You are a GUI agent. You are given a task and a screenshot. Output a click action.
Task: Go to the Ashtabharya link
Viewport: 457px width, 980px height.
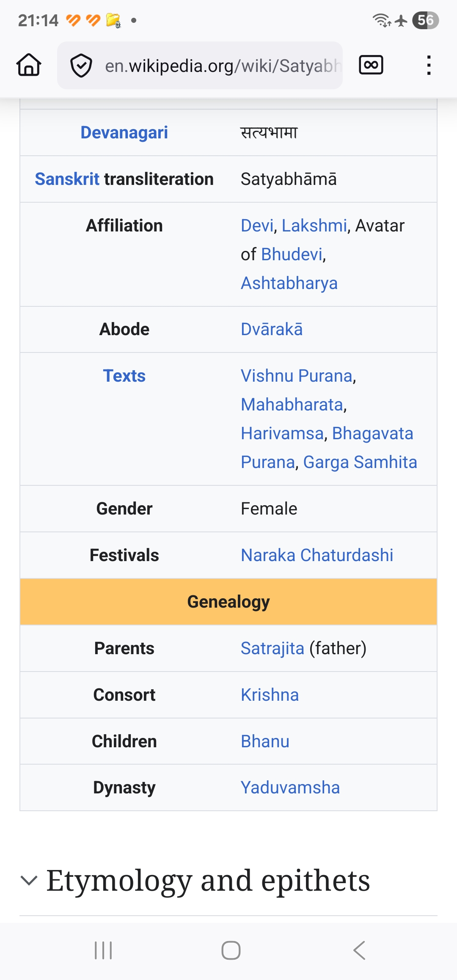click(x=289, y=283)
